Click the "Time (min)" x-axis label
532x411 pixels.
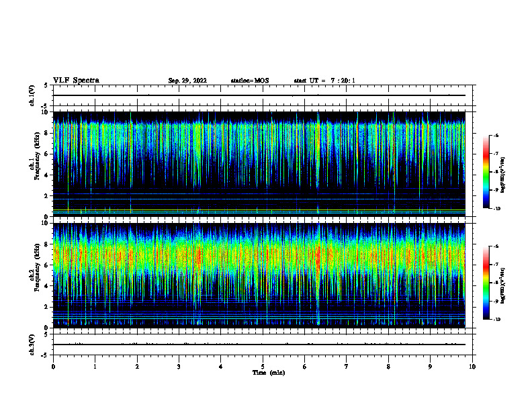[269, 373]
